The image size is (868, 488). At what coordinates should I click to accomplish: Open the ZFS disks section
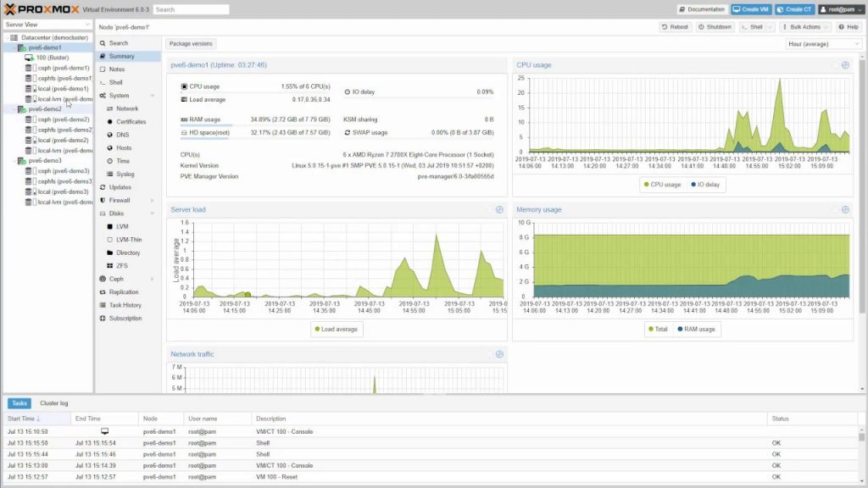pyautogui.click(x=122, y=266)
